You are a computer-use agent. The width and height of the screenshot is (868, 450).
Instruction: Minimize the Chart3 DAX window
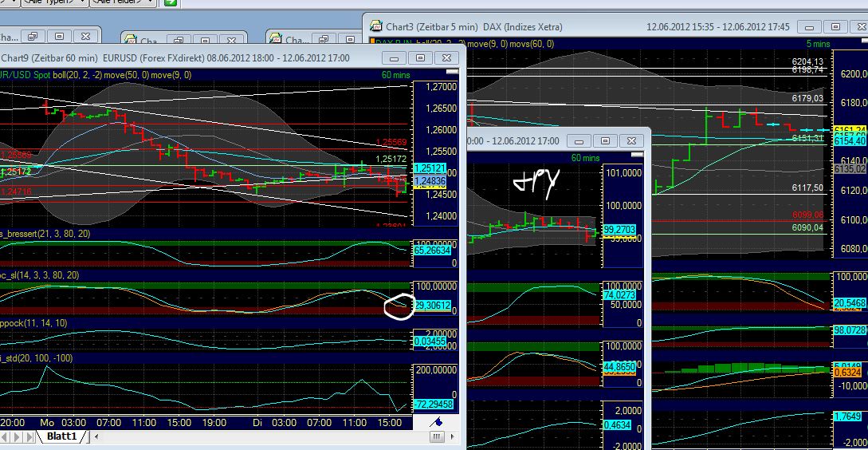click(809, 26)
